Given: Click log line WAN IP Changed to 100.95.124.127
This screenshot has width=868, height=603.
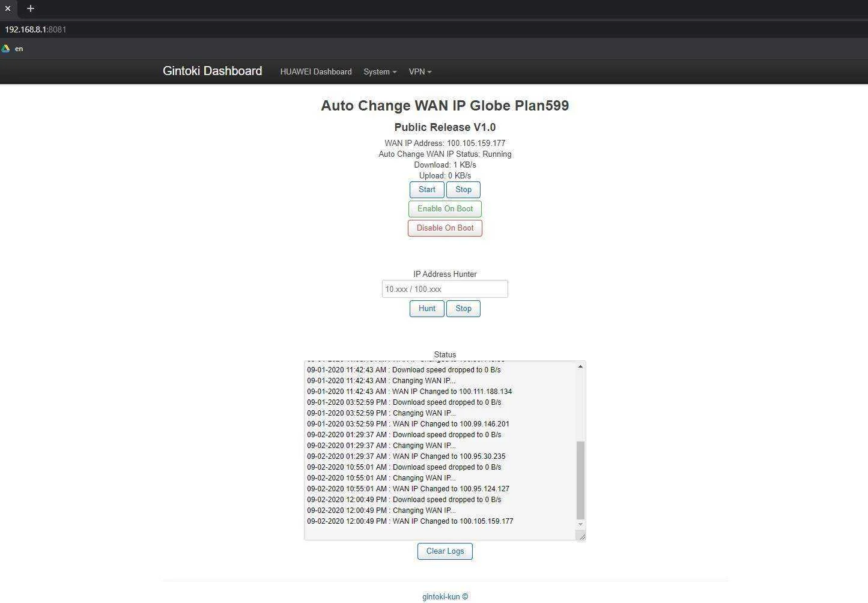Looking at the screenshot, I should pyautogui.click(x=408, y=489).
